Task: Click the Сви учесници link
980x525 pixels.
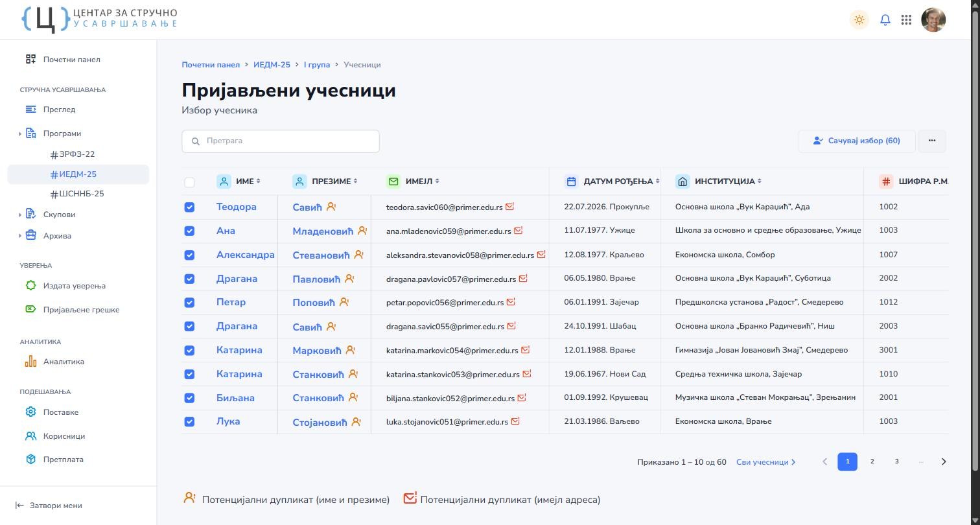Action: tap(766, 462)
